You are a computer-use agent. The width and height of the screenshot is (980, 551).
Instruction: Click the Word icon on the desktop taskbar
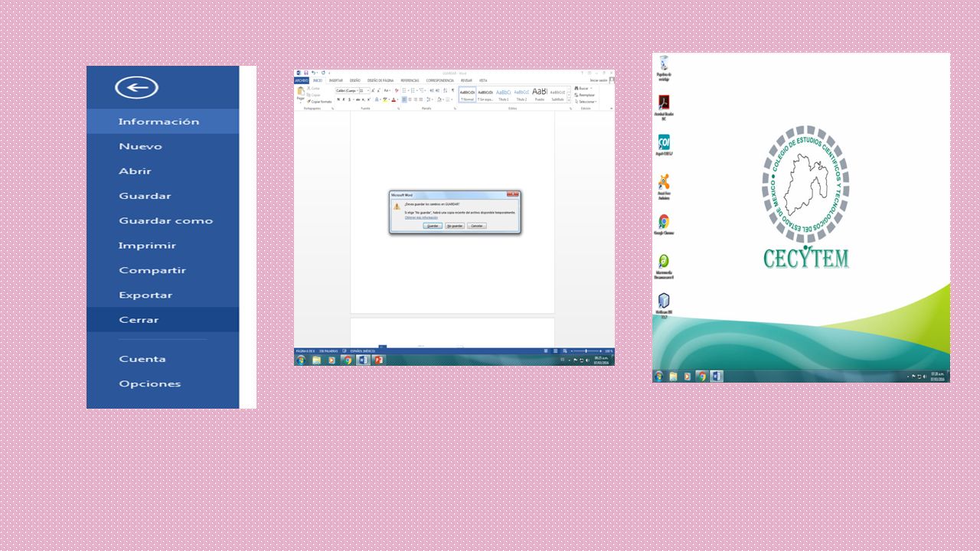[x=717, y=377]
